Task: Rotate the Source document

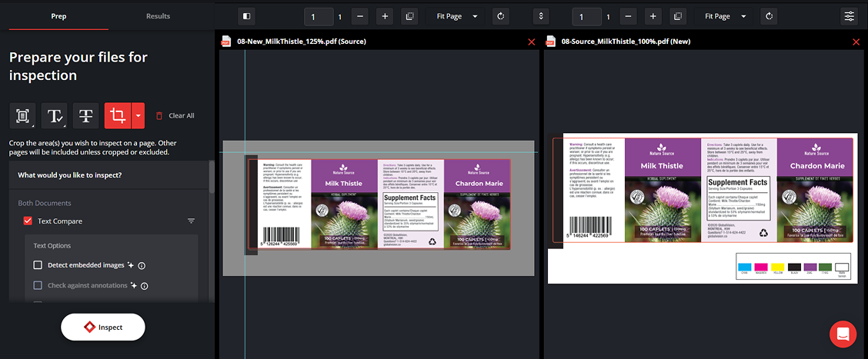Action: pos(501,16)
